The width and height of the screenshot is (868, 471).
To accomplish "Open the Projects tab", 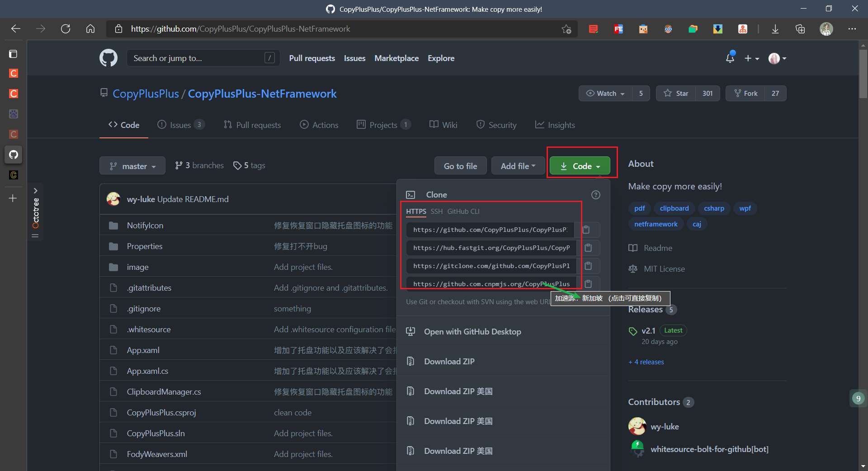I will (384, 125).
